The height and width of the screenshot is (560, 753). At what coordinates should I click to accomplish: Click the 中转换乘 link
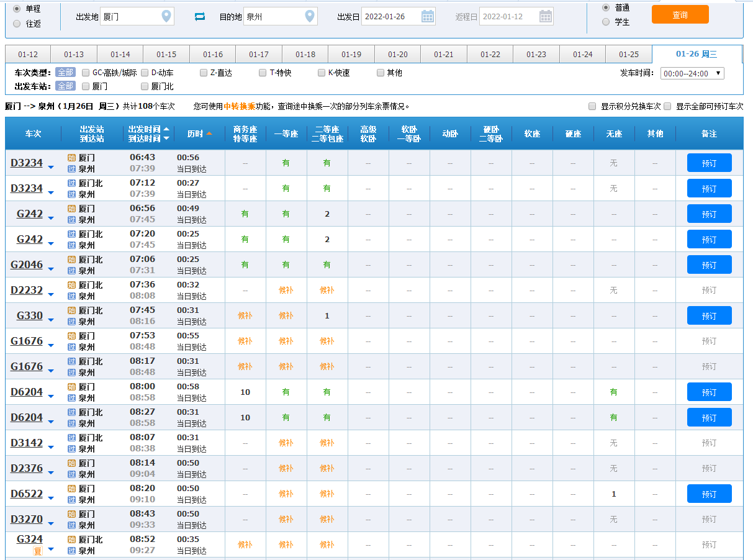point(239,106)
